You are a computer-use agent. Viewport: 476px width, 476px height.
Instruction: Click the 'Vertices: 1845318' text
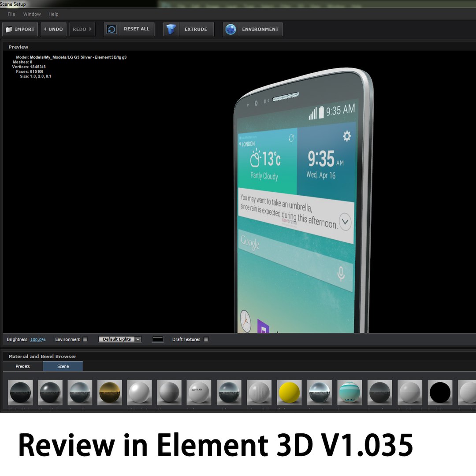coord(29,67)
